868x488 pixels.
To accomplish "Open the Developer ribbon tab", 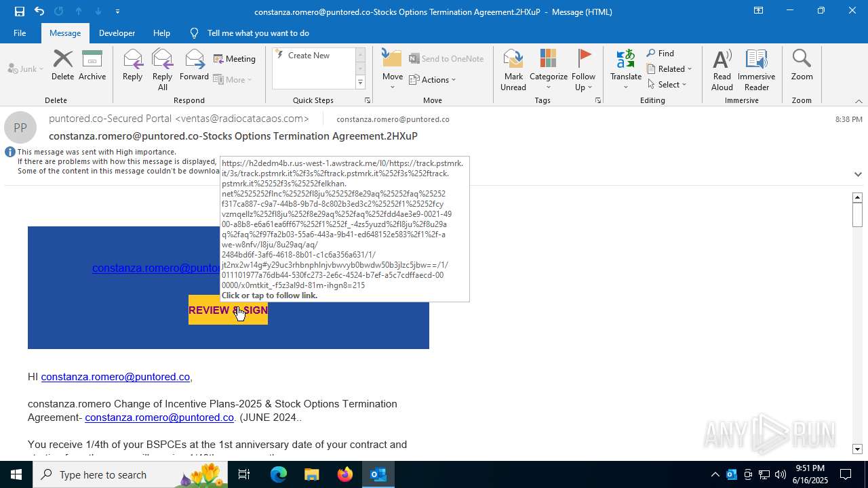I will pos(117,33).
